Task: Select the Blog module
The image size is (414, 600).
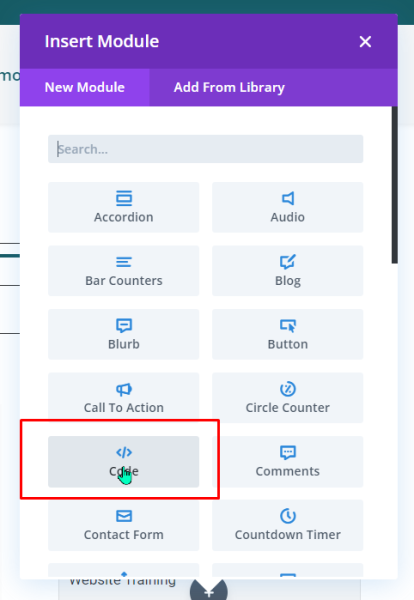Action: coord(288,271)
